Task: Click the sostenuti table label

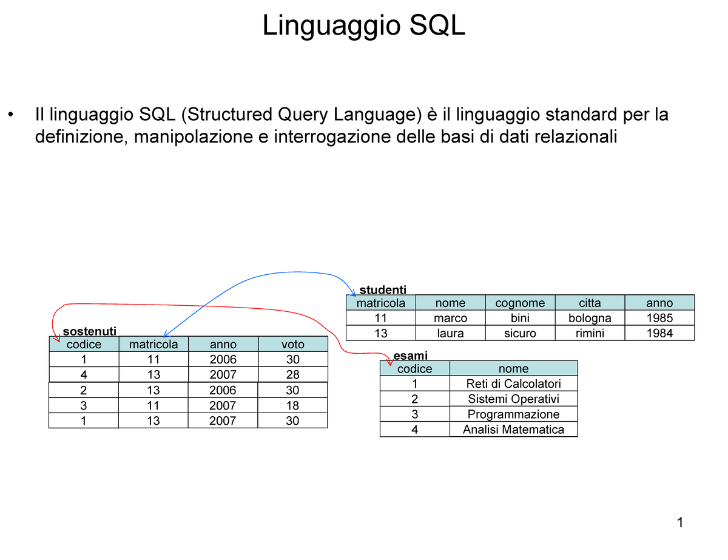Action: point(89,331)
